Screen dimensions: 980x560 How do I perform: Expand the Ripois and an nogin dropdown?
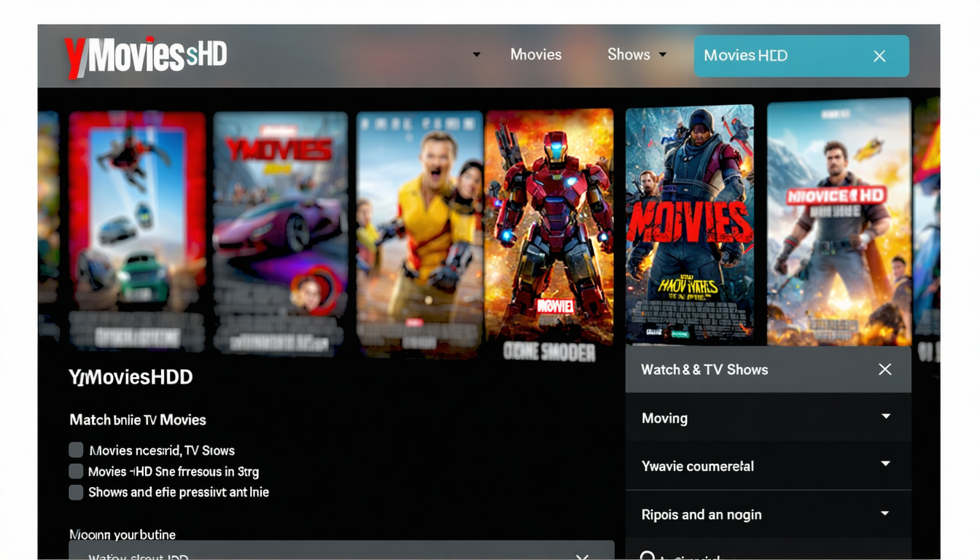click(885, 513)
